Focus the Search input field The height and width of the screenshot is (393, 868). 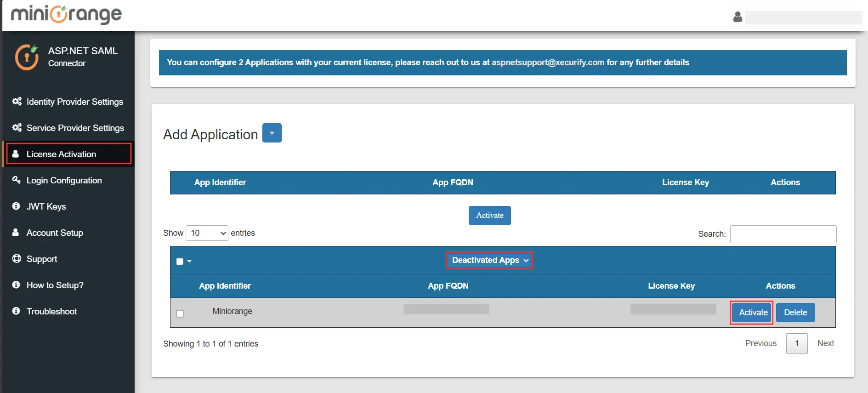click(783, 234)
